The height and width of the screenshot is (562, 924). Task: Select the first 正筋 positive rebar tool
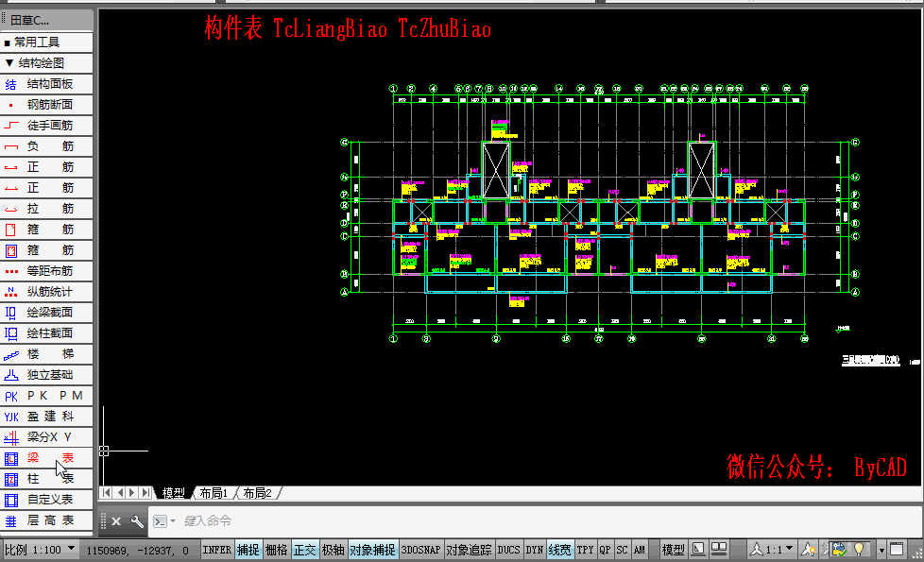tap(46, 167)
